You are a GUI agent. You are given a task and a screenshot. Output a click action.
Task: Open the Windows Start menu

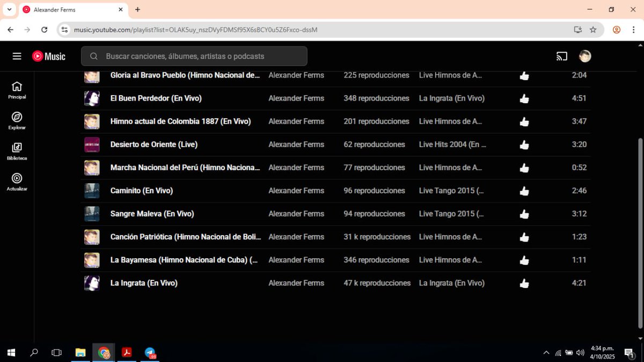(x=11, y=352)
